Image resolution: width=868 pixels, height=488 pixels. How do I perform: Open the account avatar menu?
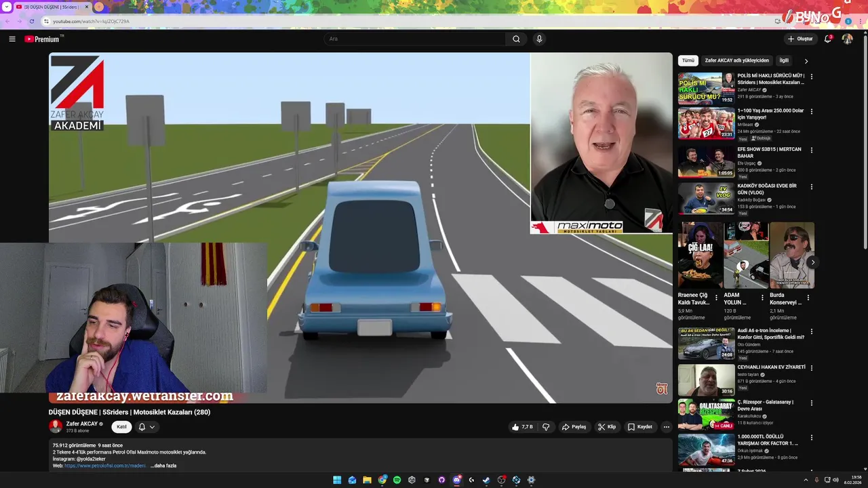click(x=847, y=39)
